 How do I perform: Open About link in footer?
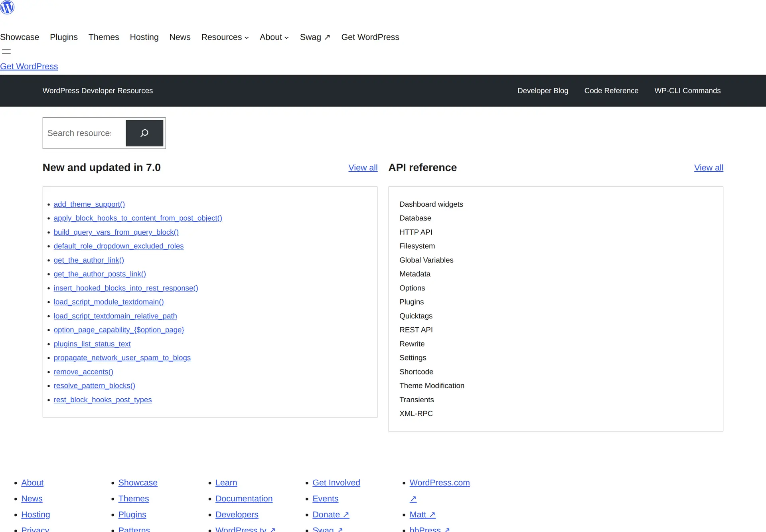pyautogui.click(x=32, y=483)
